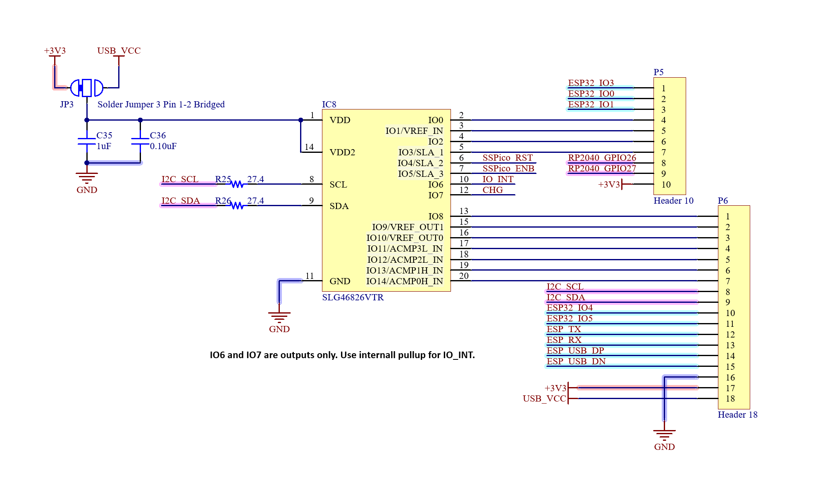Click the GND pin name inside IC8
This screenshot has height=504, width=825.
pos(340,281)
